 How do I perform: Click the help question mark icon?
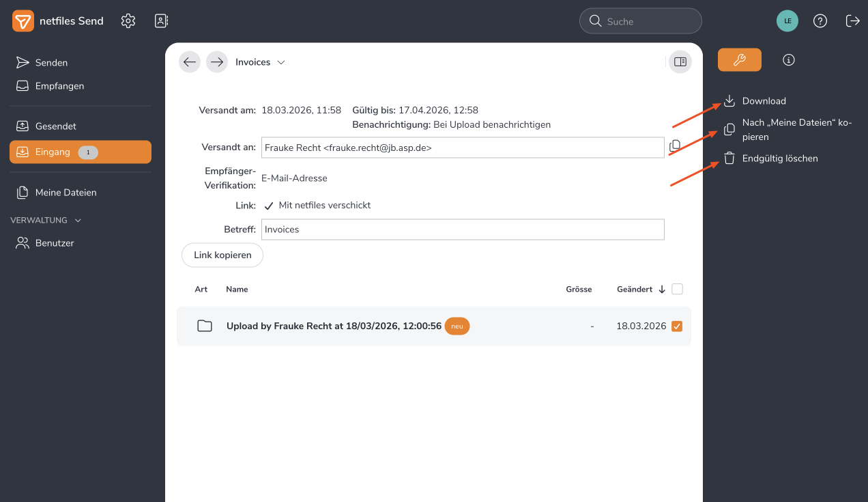(820, 21)
